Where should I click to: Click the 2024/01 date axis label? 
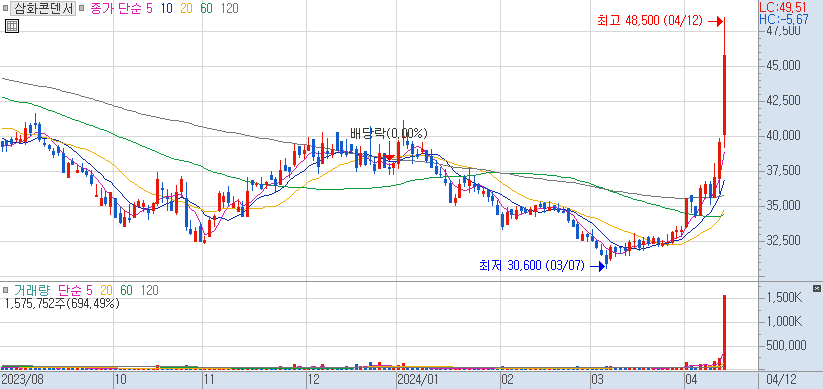click(x=417, y=379)
